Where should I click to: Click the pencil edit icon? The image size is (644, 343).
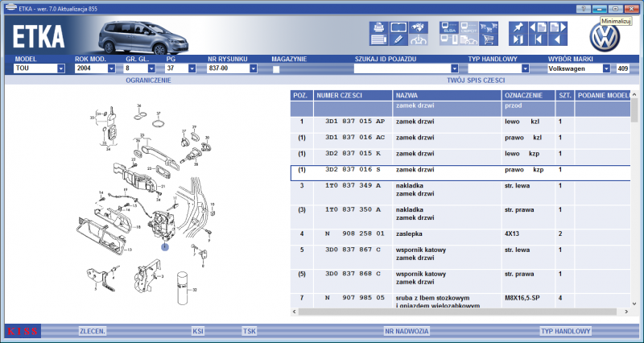tap(398, 39)
